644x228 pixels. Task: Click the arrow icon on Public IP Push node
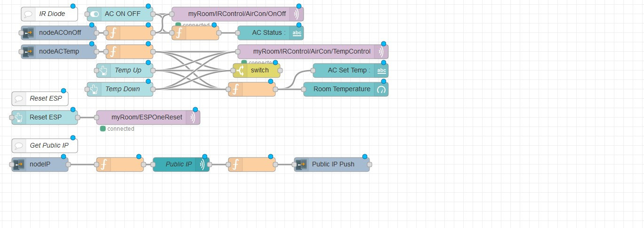301,165
